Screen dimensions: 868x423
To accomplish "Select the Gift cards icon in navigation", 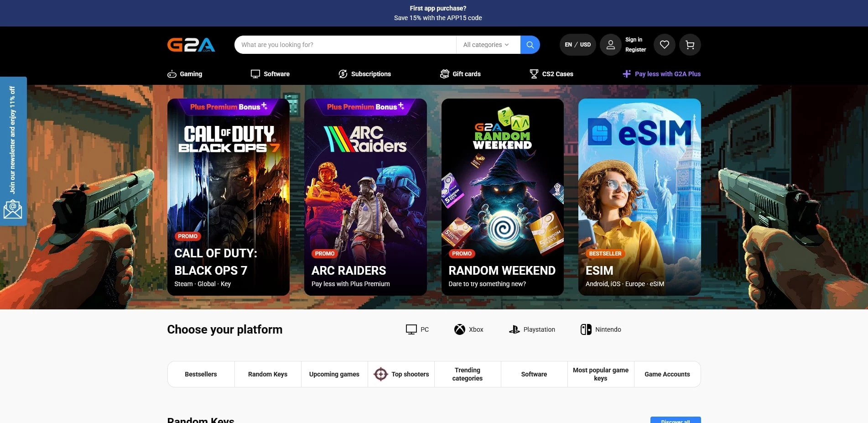I will point(445,73).
